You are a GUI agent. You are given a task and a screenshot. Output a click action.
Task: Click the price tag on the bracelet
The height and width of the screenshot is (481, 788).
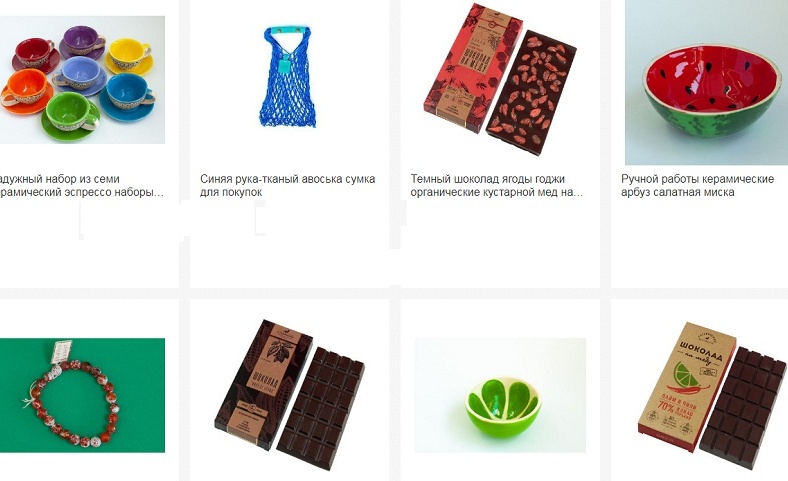pyautogui.click(x=61, y=352)
